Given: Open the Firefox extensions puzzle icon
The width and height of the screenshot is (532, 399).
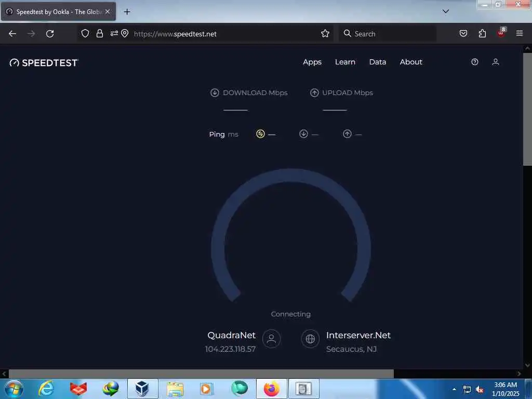Looking at the screenshot, I should (482, 33).
